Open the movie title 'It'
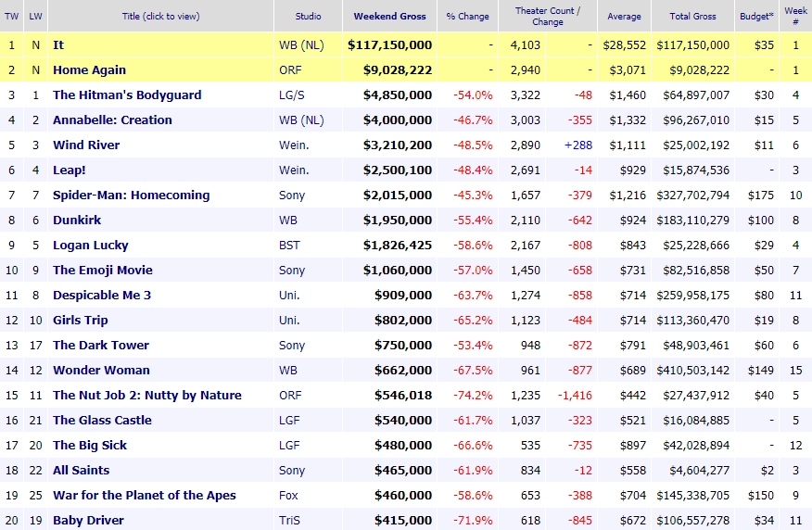 pos(58,45)
